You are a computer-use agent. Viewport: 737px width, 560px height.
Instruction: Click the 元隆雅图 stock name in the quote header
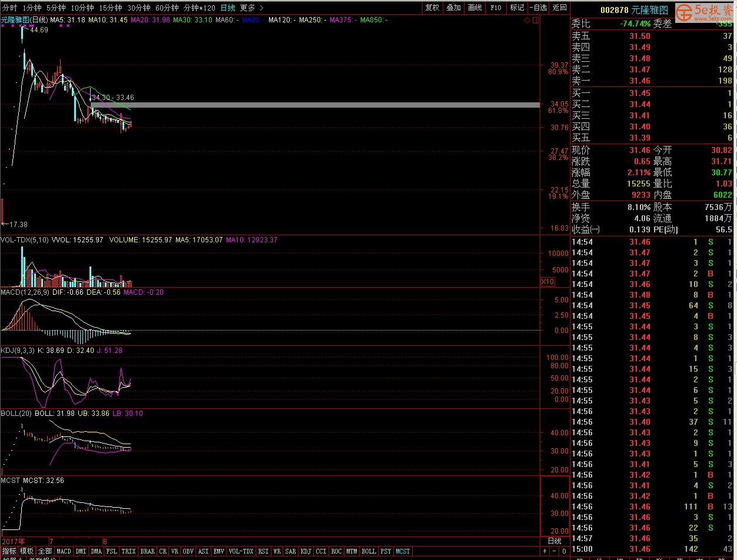pos(650,10)
